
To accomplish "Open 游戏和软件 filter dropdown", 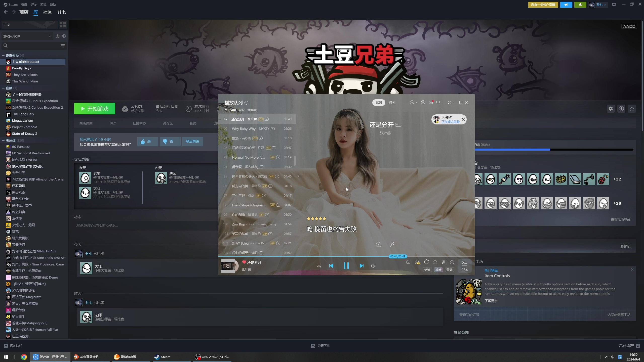I will pyautogui.click(x=27, y=36).
